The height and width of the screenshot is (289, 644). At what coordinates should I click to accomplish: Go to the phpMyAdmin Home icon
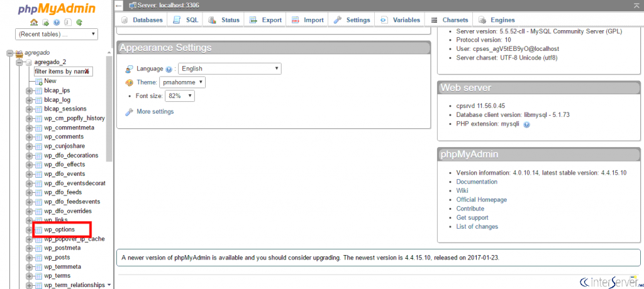[34, 22]
